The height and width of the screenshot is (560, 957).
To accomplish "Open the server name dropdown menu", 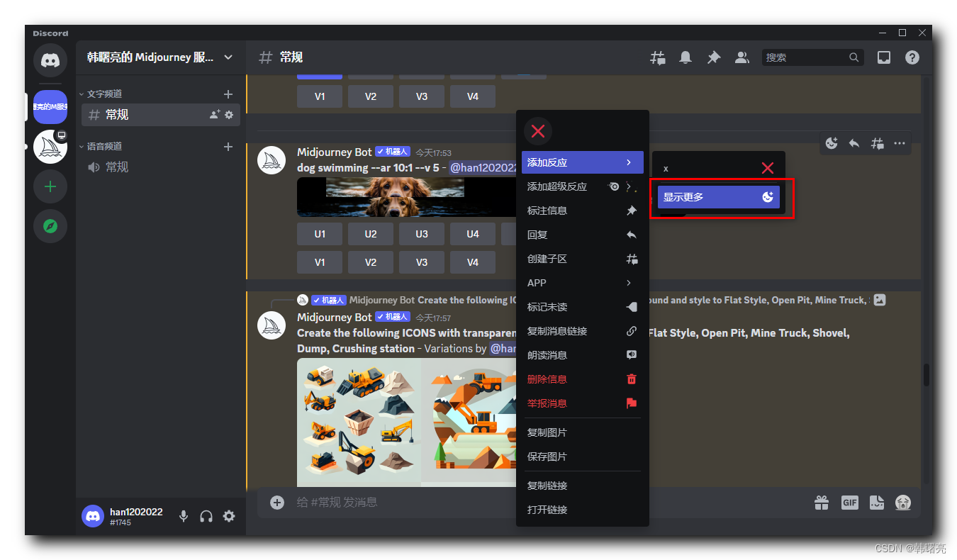I will (161, 57).
